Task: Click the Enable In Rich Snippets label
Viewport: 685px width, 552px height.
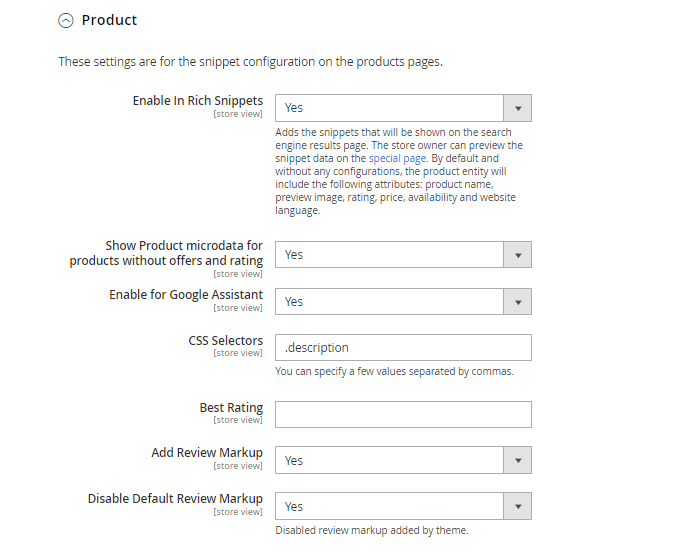Action: [x=198, y=101]
